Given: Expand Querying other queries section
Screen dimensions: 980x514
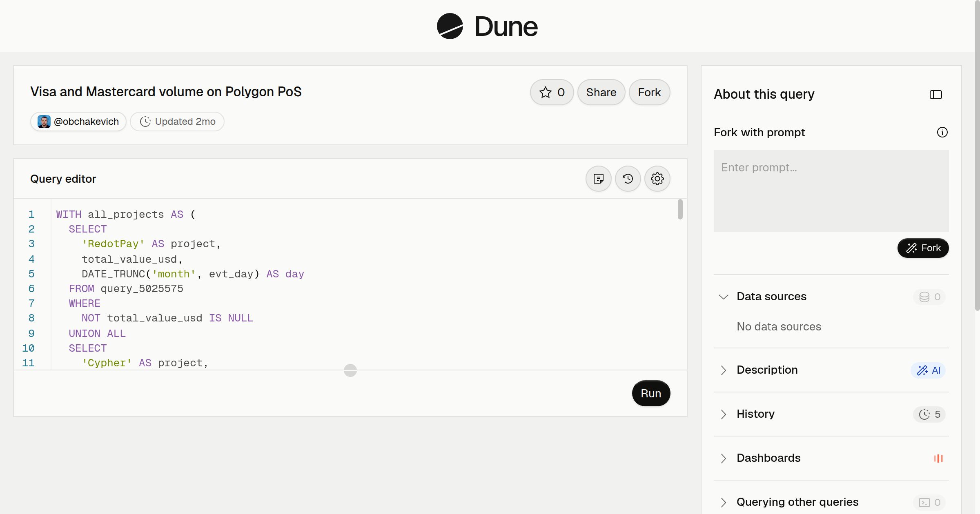Looking at the screenshot, I should coord(723,502).
